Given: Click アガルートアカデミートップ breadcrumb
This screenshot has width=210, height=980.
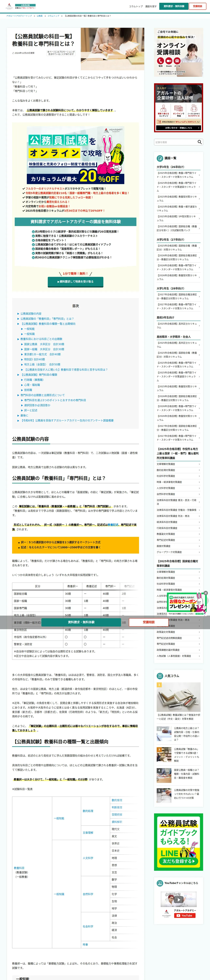Looking at the screenshot, I should 19,16.
